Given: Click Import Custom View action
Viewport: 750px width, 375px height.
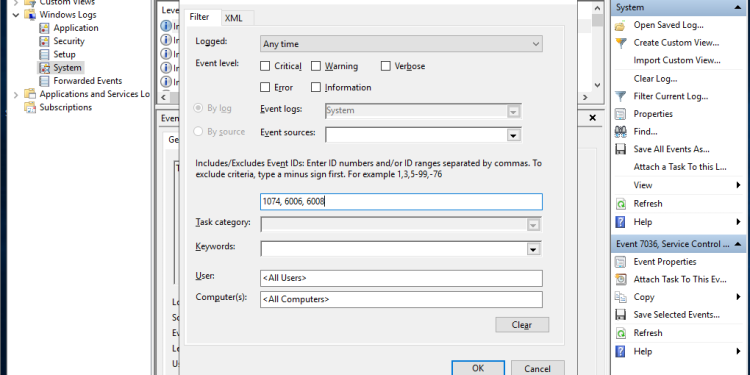Looking at the screenshot, I should 677,60.
